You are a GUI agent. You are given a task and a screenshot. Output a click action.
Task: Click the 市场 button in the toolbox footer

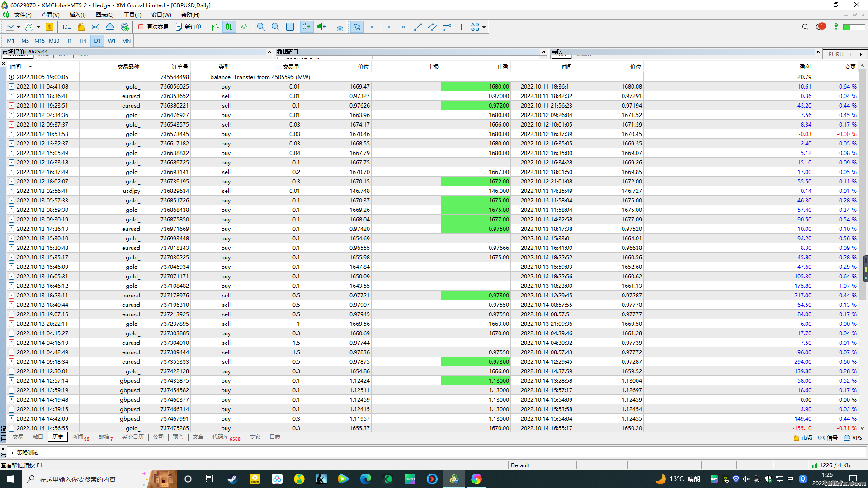coord(803,437)
